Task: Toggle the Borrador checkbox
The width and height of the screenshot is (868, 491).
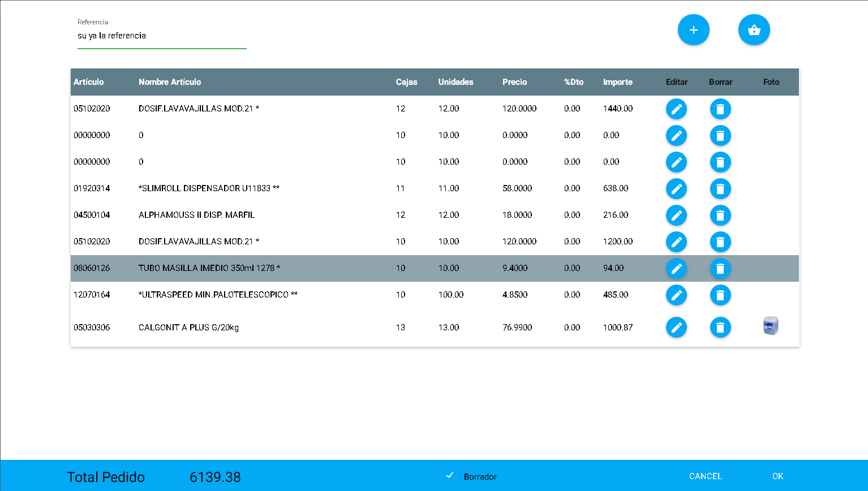Action: 450,476
